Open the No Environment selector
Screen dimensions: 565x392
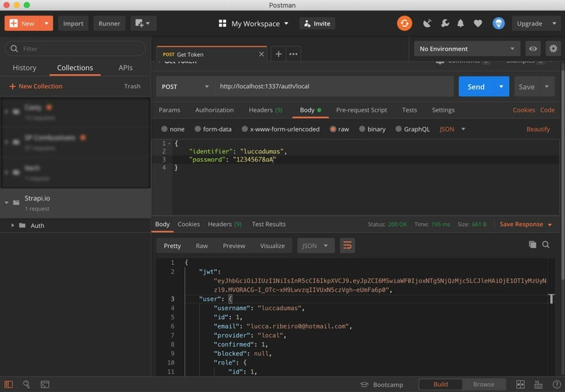click(x=467, y=49)
